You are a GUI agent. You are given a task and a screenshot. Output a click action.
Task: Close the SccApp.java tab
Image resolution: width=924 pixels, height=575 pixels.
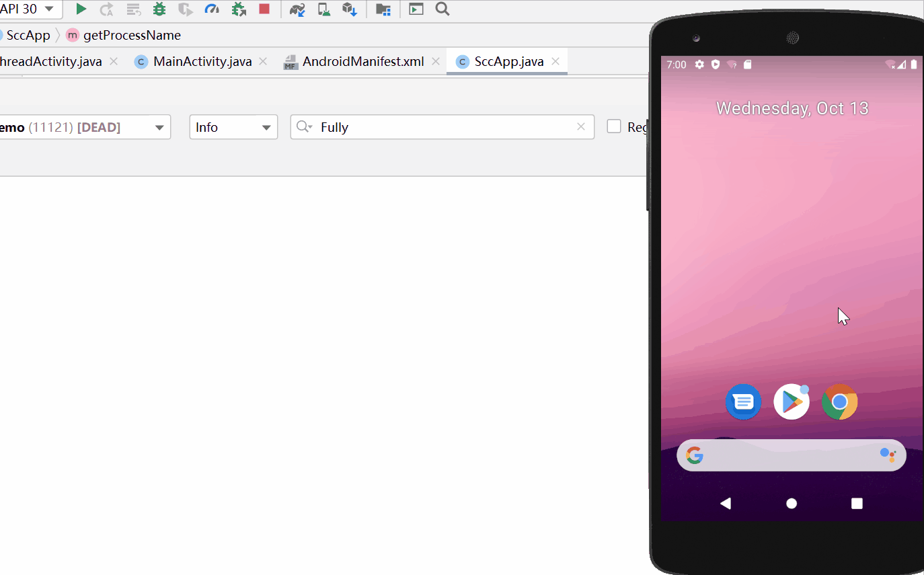click(x=555, y=61)
